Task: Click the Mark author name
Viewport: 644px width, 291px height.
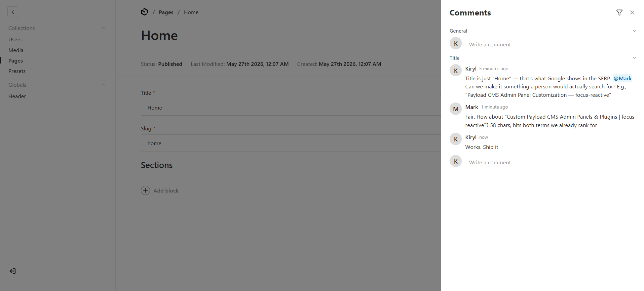Action: point(471,107)
